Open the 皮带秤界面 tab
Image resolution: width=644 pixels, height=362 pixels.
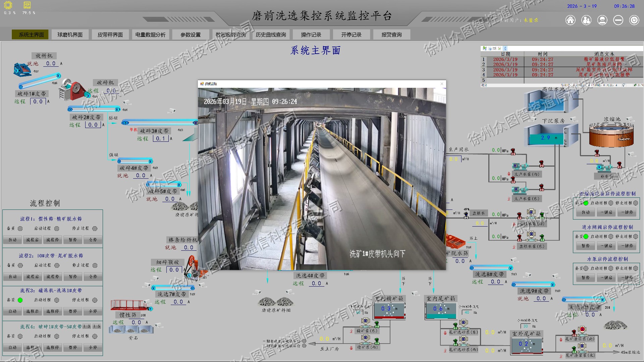coord(110,35)
